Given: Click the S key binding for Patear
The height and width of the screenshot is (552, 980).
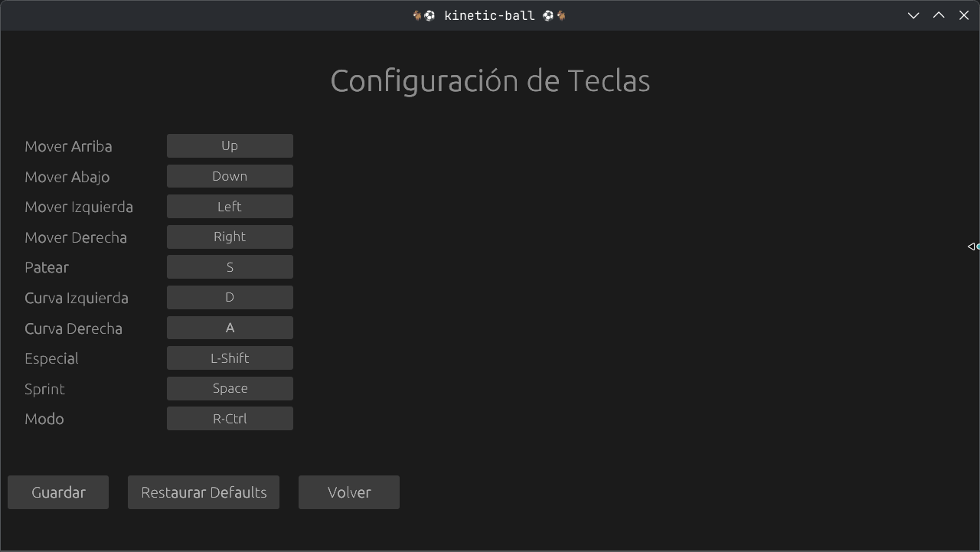Looking at the screenshot, I should pyautogui.click(x=230, y=267).
